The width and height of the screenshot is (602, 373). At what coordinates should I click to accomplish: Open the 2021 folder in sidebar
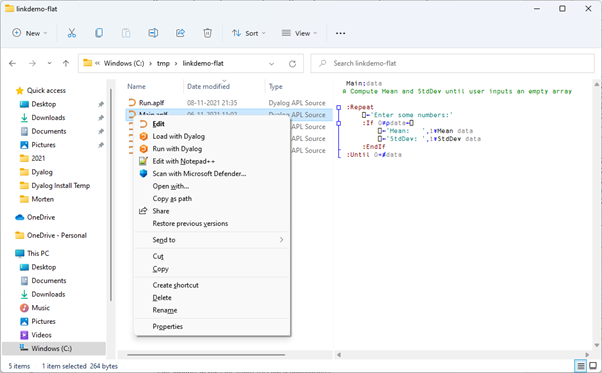pos(38,158)
